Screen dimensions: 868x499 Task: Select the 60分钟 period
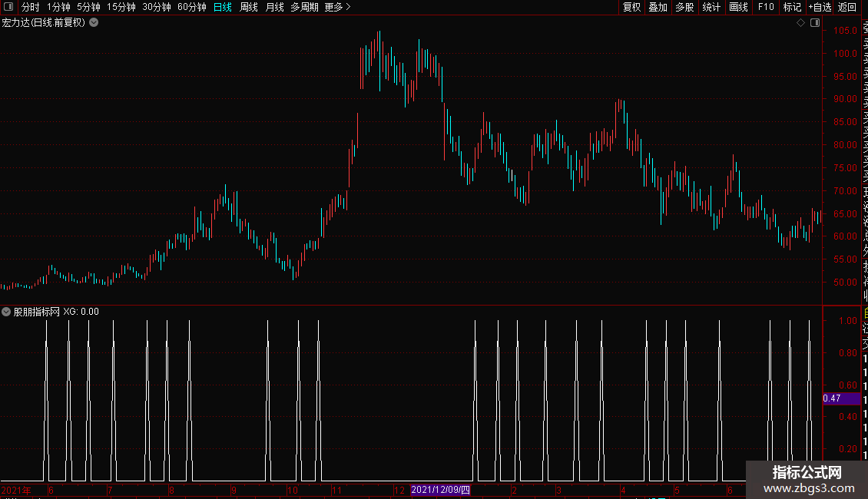(192, 7)
